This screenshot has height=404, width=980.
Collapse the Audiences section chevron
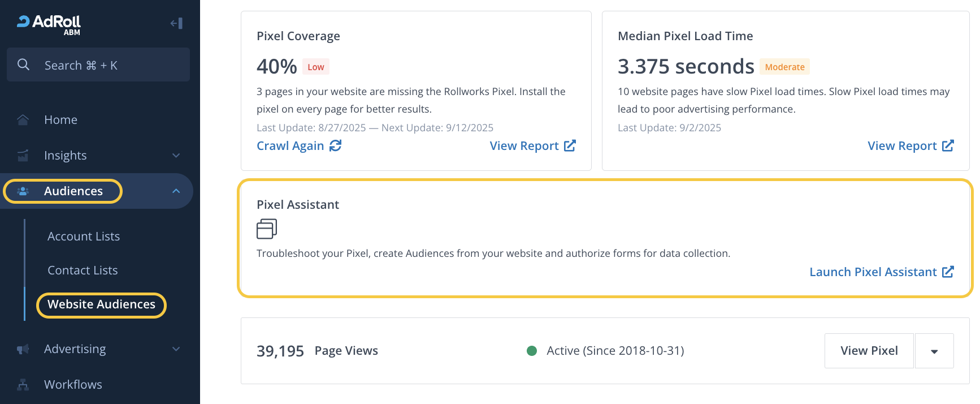[176, 191]
